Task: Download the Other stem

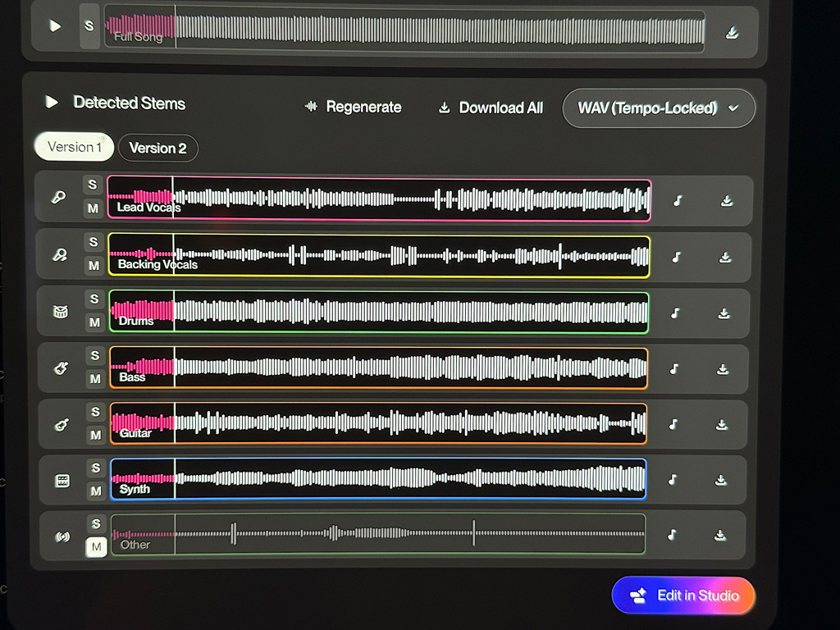Action: [720, 535]
